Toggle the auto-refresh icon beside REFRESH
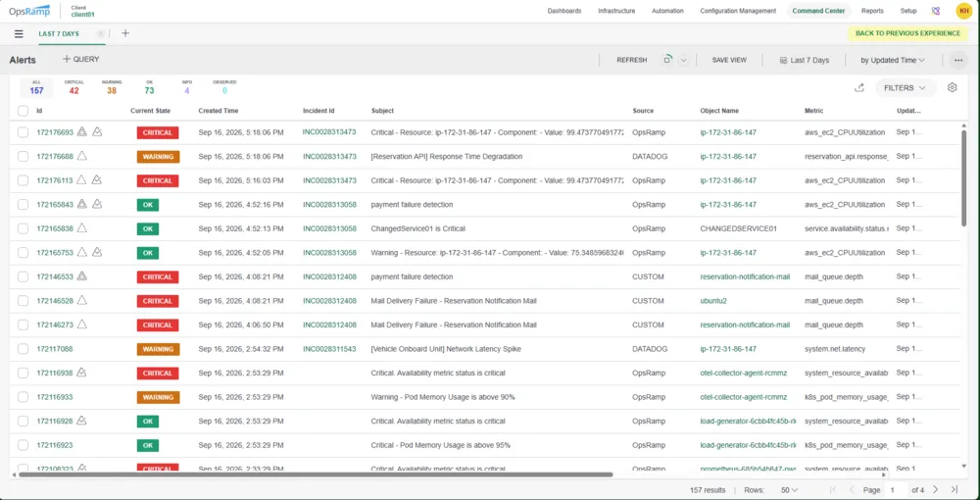Viewport: 980px width, 500px height. (667, 60)
